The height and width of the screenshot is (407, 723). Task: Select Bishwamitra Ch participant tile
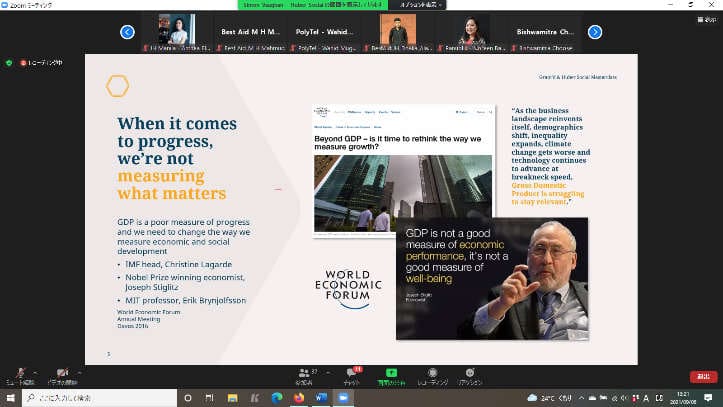pos(545,32)
